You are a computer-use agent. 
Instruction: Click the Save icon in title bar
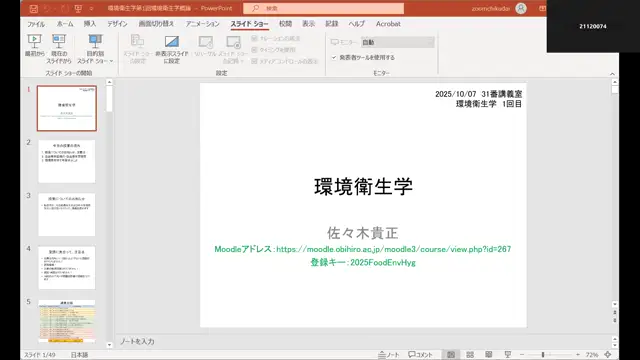(33, 8)
